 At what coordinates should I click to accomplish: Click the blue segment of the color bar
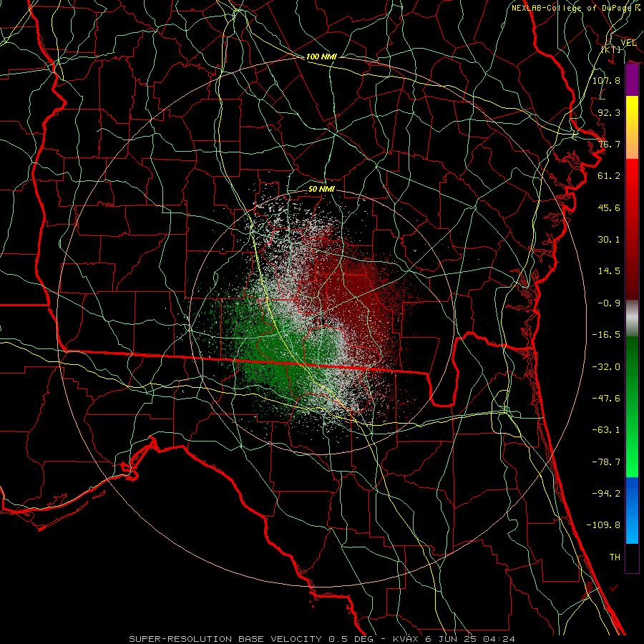pyautogui.click(x=632, y=510)
